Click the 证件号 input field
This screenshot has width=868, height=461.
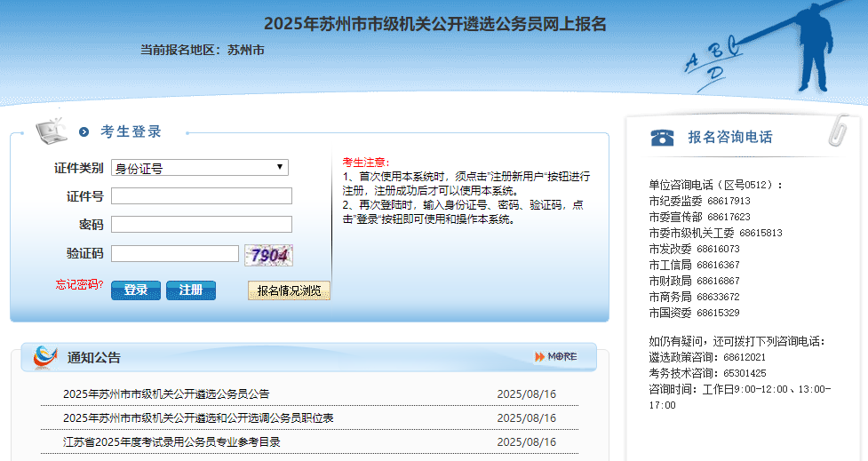[x=202, y=196]
